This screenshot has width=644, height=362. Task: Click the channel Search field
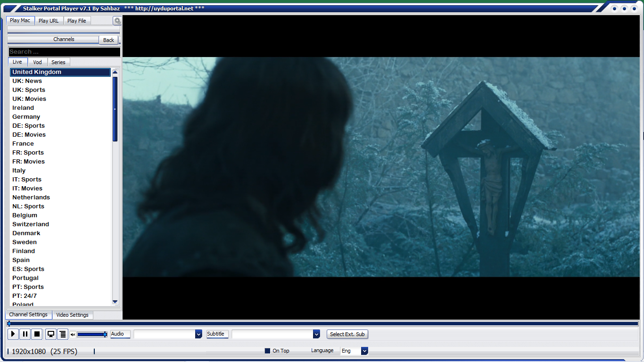64,52
